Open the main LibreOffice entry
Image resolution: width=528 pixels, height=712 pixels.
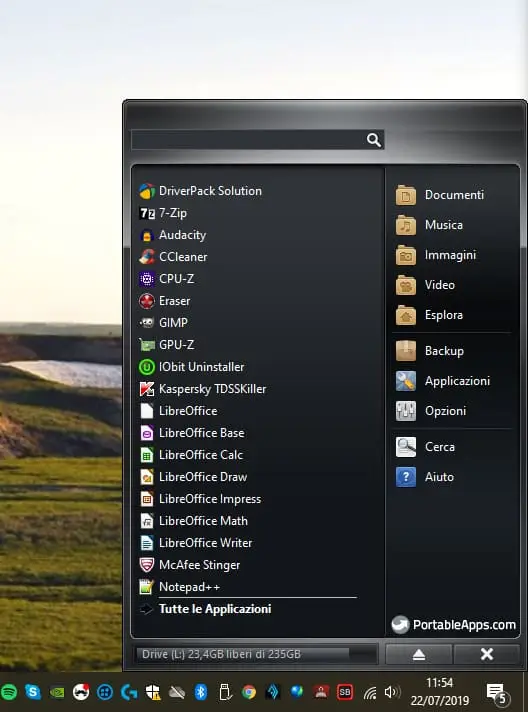point(178,411)
